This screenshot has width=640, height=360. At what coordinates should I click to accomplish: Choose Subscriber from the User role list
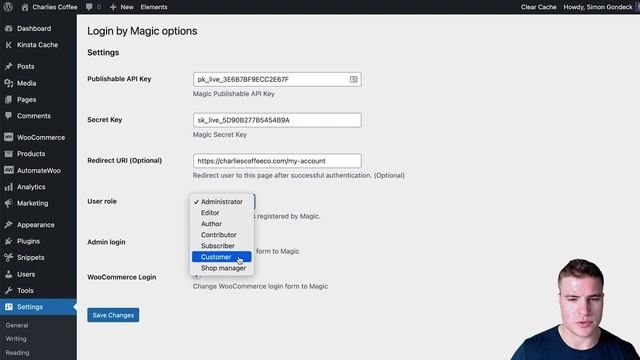point(222,246)
